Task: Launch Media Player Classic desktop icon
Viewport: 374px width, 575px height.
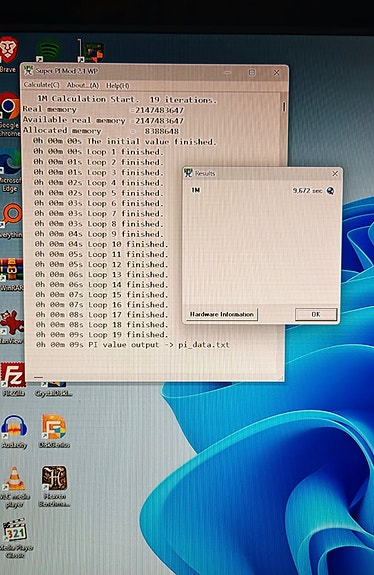Action: [x=15, y=538]
